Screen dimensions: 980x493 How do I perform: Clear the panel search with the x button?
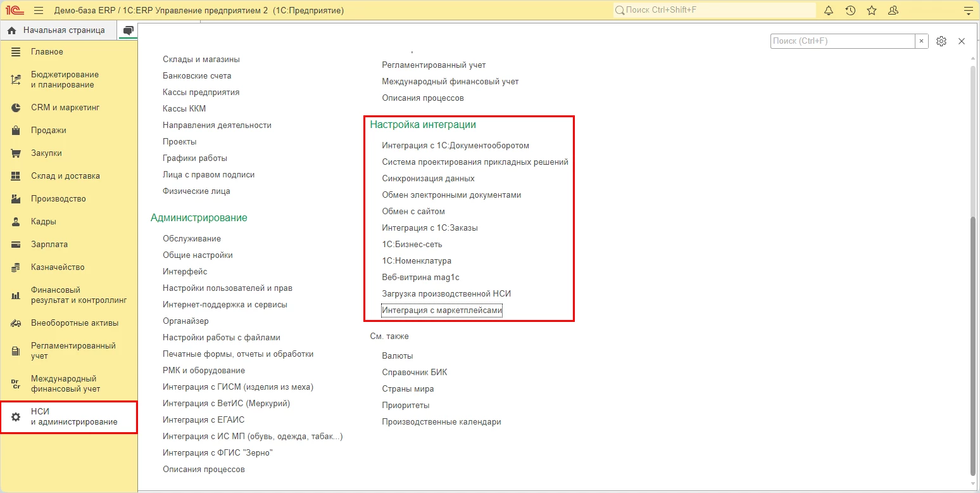922,41
